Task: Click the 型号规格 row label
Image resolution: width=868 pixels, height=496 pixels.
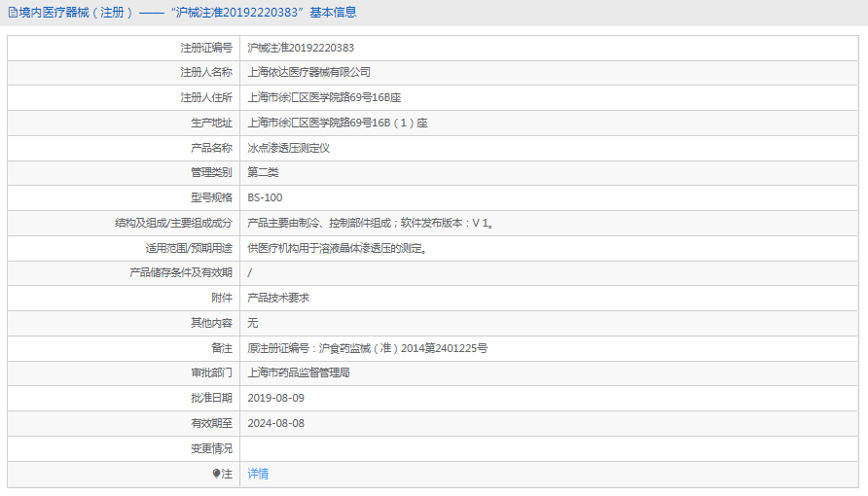Action: [211, 197]
